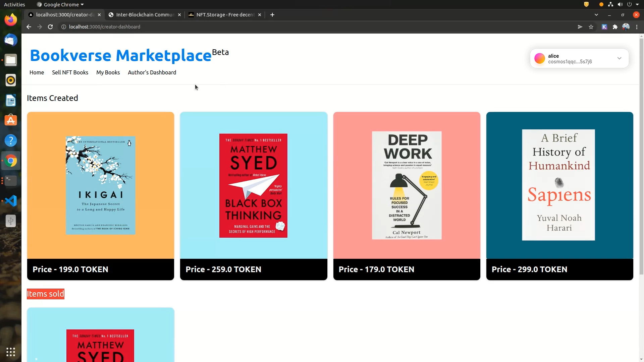Open a new tab with plus icon
The height and width of the screenshot is (362, 644).
(x=272, y=15)
